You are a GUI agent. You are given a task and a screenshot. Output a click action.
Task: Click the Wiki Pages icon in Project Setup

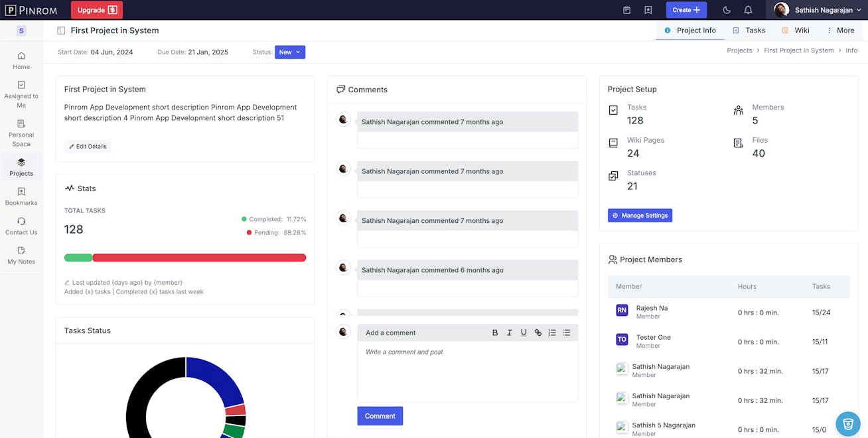[x=613, y=143]
